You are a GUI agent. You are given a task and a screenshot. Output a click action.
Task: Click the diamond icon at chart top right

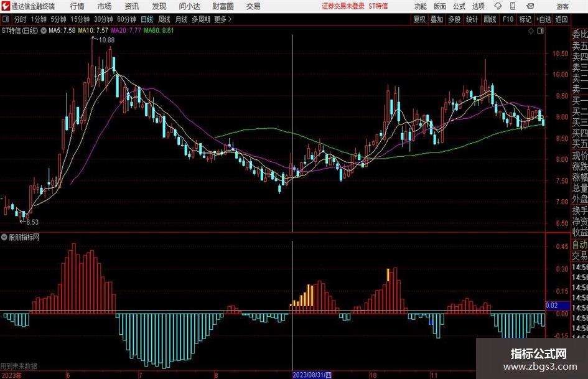coord(531,31)
